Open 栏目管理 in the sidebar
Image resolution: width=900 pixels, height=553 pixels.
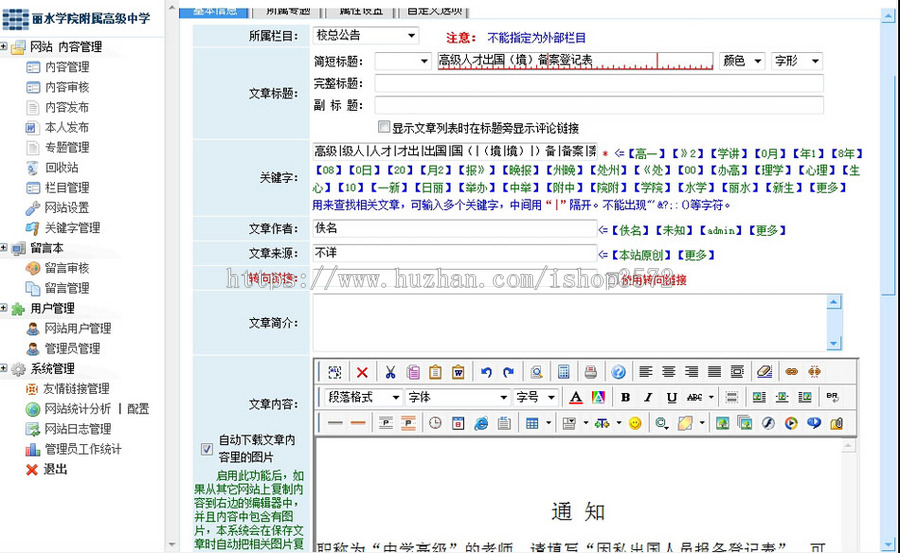67,188
